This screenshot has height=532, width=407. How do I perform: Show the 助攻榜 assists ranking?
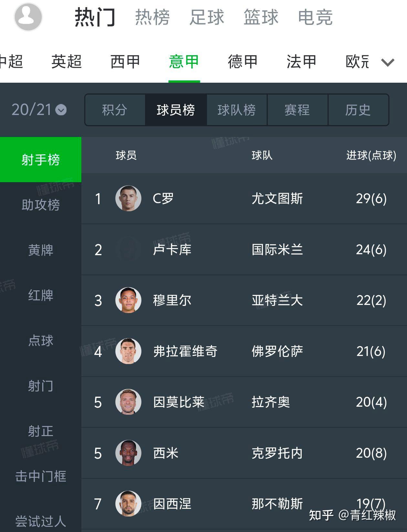(41, 205)
